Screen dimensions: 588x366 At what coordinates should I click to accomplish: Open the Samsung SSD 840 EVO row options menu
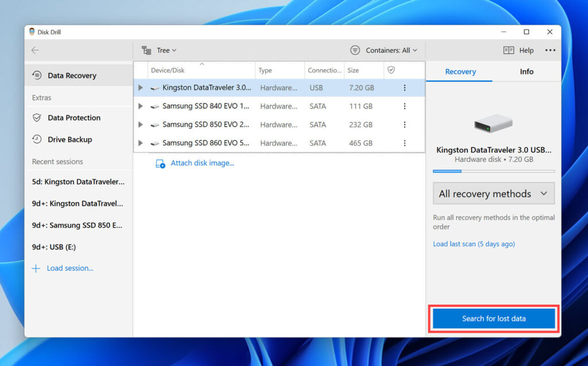click(x=404, y=106)
